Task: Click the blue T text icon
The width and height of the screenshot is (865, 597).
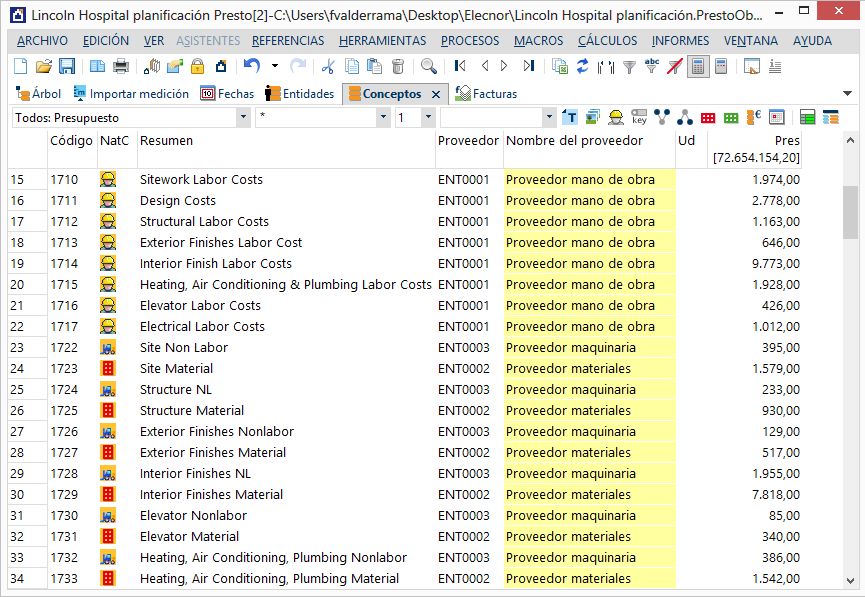Action: pos(570,117)
